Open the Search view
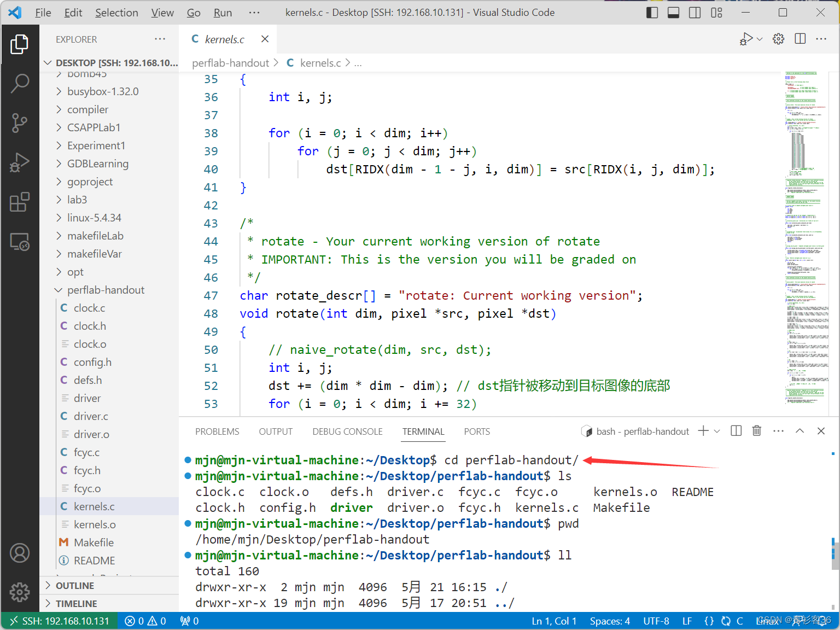 [x=20, y=83]
